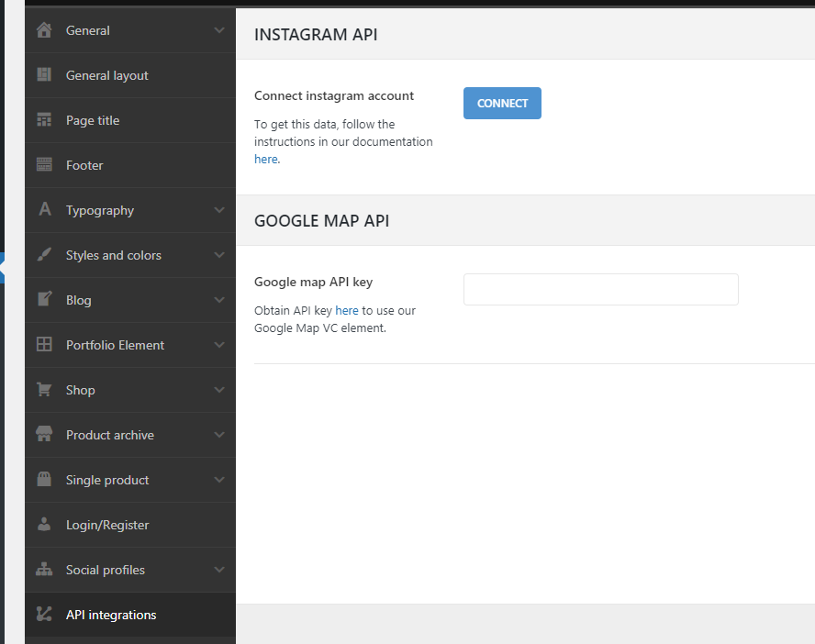
Task: Click the Page title icon
Action: (x=44, y=120)
